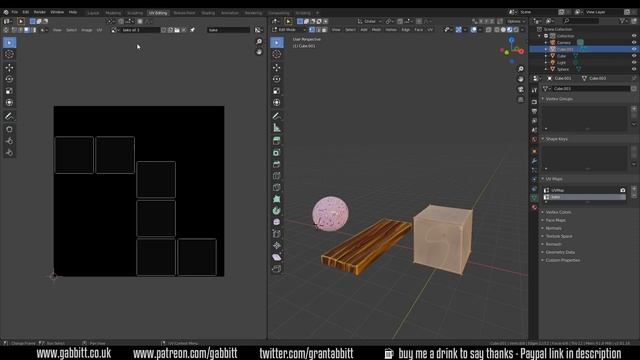Select the UV editor Annotate tool
Viewport: 640px width, 360px height.
point(9,116)
